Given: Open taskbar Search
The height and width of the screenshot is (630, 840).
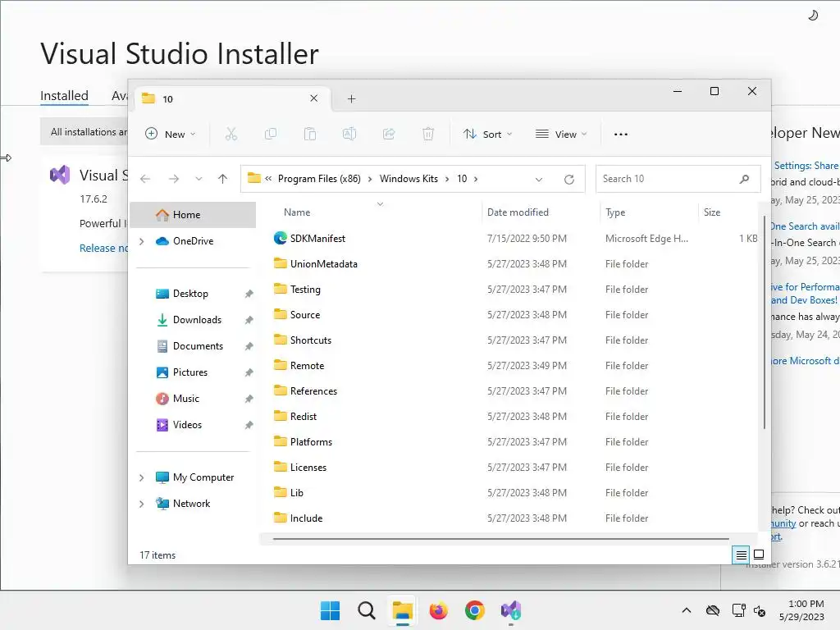Looking at the screenshot, I should [x=367, y=610].
